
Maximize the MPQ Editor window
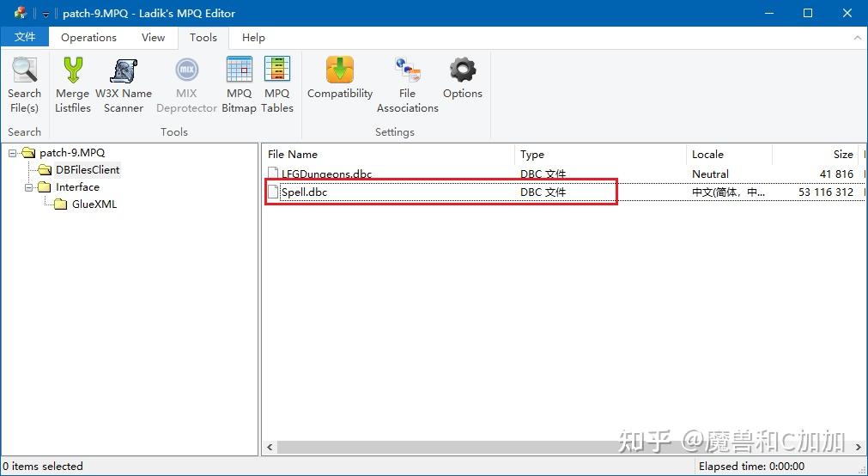coord(808,13)
